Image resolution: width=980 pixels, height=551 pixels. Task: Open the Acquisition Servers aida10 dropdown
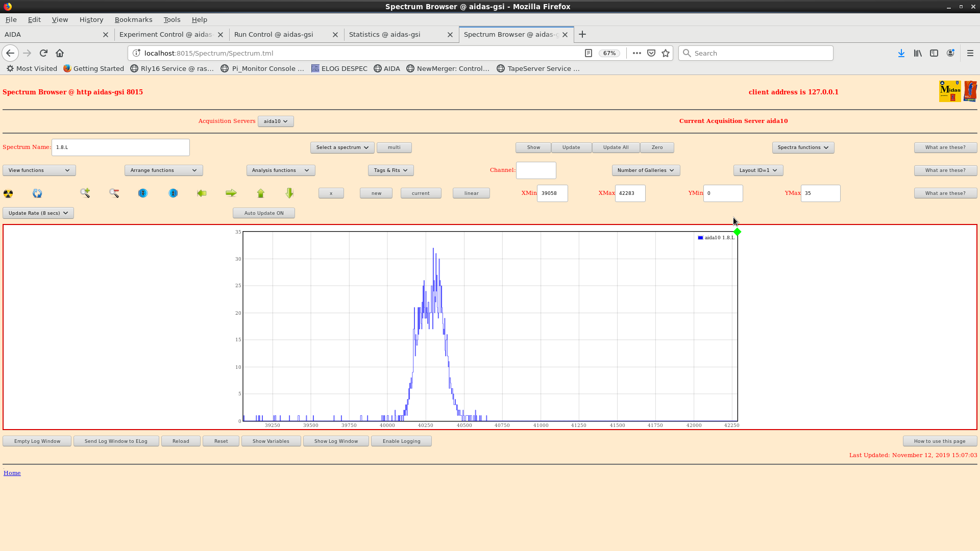pyautogui.click(x=276, y=121)
